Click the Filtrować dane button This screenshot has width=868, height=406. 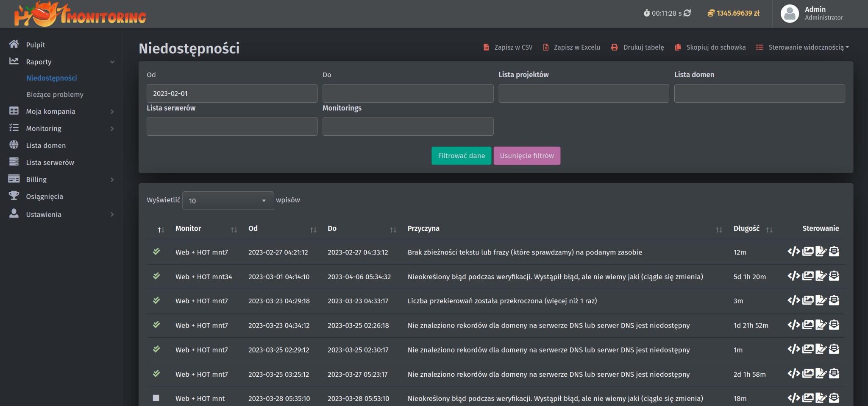pyautogui.click(x=461, y=156)
